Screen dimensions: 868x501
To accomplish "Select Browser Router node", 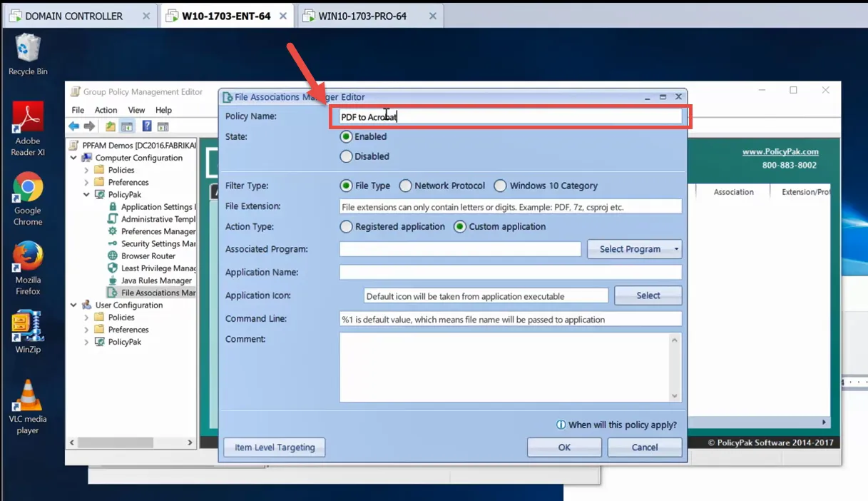I will pyautogui.click(x=141, y=255).
